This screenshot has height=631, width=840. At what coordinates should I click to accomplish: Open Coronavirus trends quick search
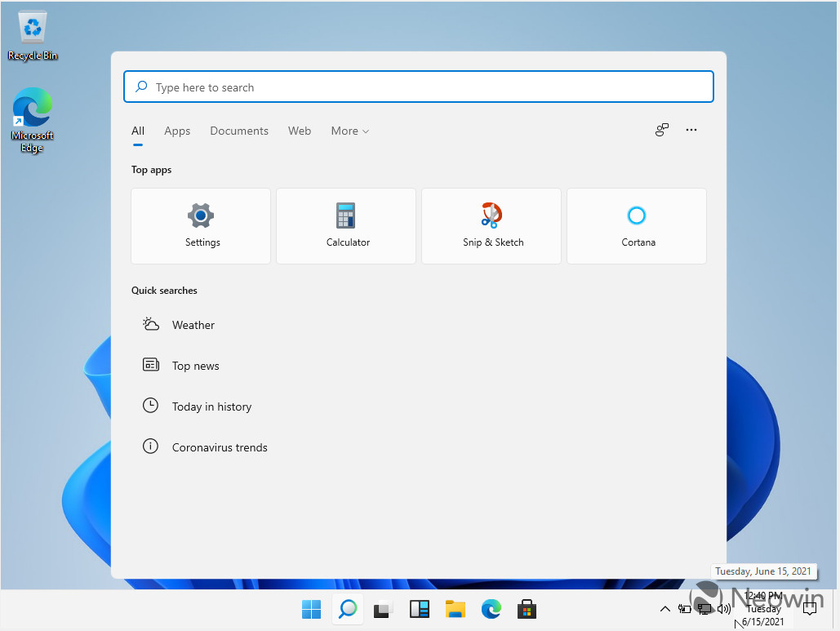(220, 447)
